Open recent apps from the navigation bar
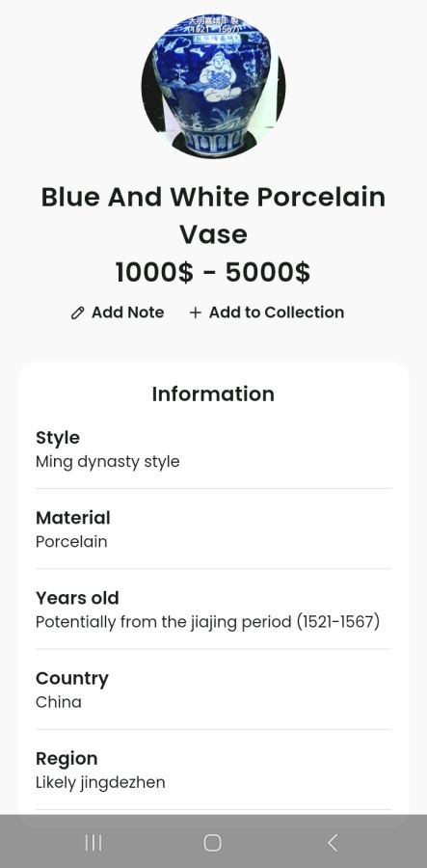Screen dimensions: 427x868 (x=93, y=843)
